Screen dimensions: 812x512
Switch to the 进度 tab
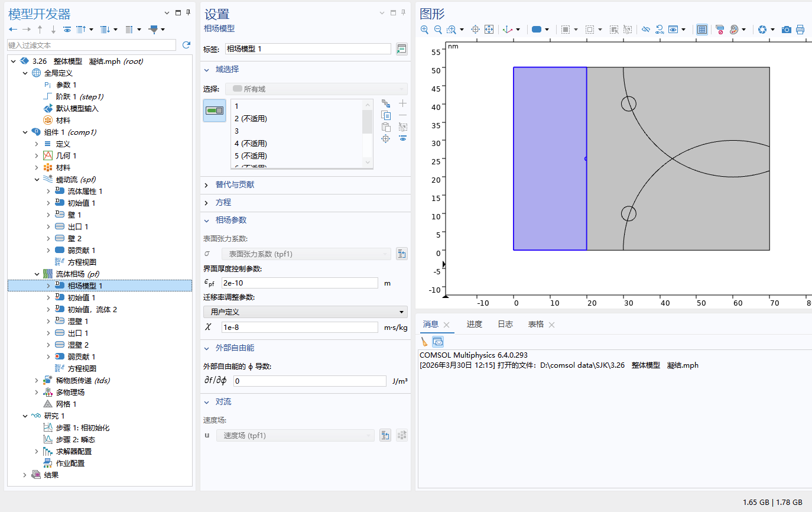pos(474,324)
